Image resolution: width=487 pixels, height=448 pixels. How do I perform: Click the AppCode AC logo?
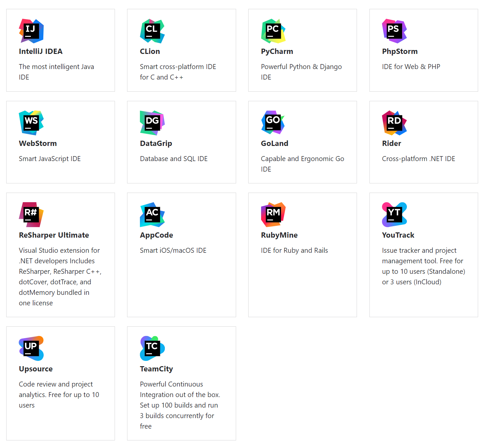(152, 214)
